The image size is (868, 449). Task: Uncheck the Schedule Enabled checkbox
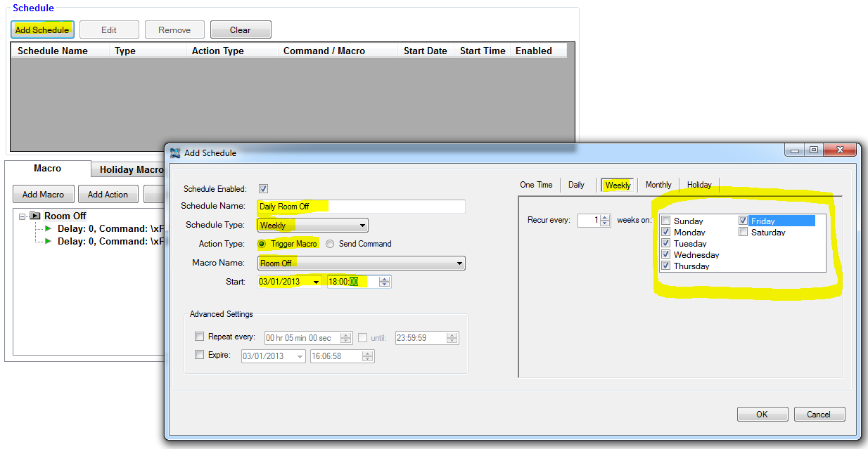click(x=264, y=188)
